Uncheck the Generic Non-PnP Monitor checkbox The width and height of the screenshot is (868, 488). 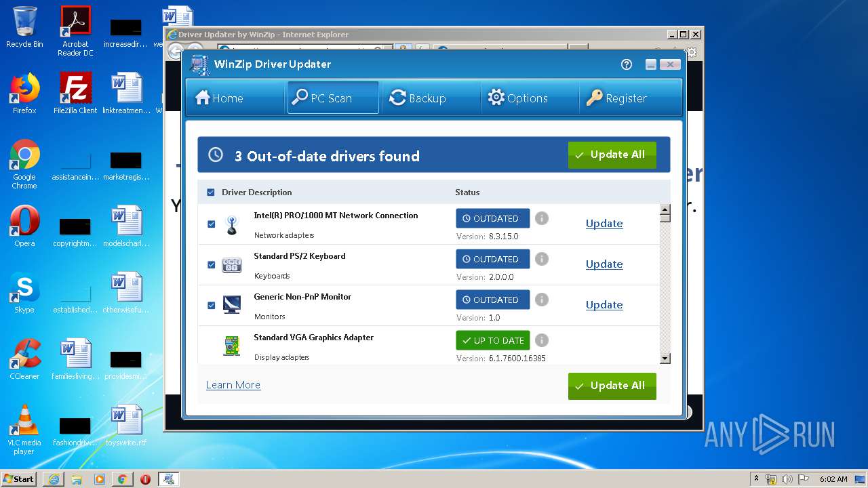[x=211, y=305]
